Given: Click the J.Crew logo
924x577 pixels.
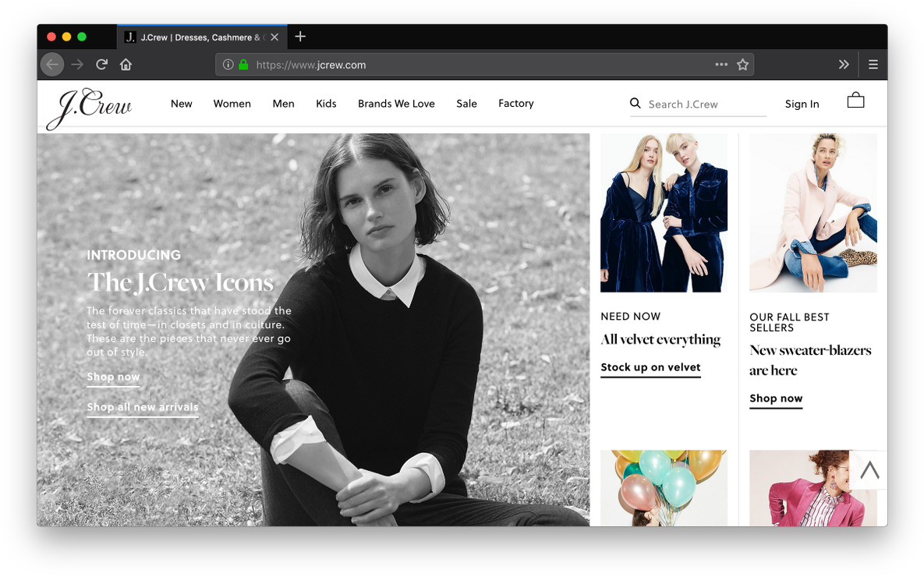Looking at the screenshot, I should pyautogui.click(x=89, y=108).
